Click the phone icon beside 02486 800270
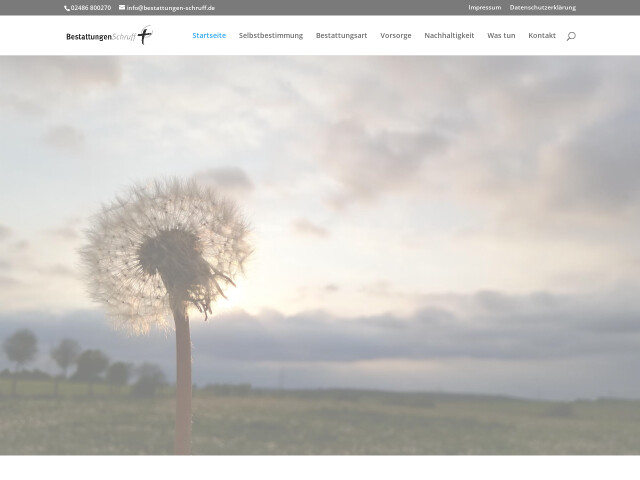Viewport: 640px width, 480px height. click(x=67, y=8)
